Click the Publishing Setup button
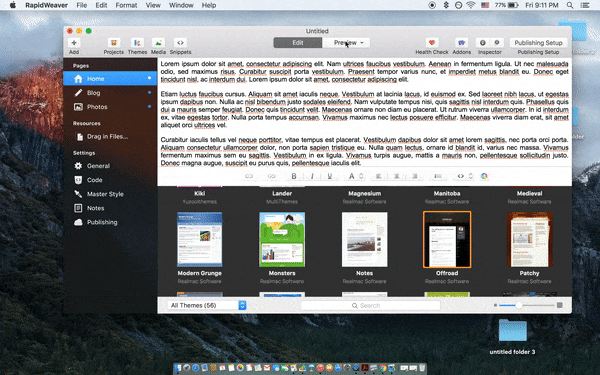 (x=538, y=42)
